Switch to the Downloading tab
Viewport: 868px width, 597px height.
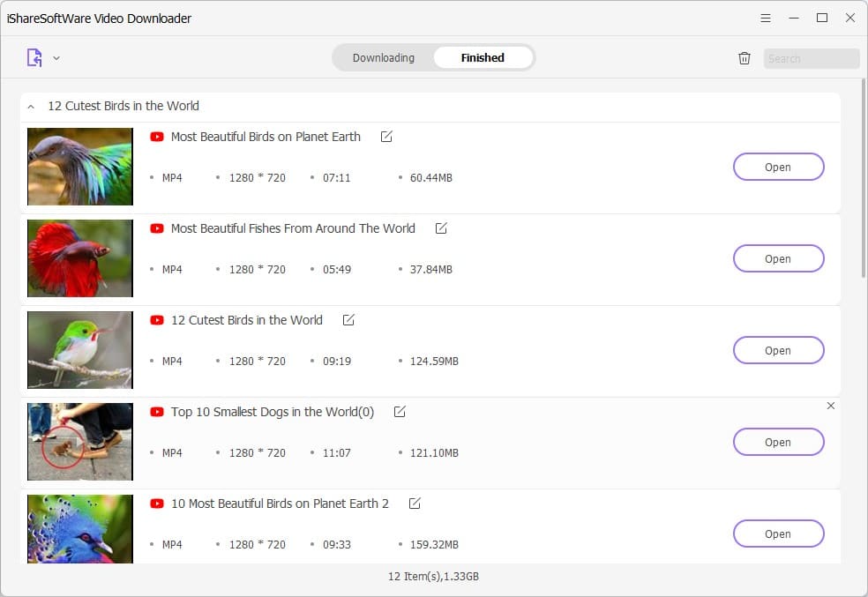point(383,57)
